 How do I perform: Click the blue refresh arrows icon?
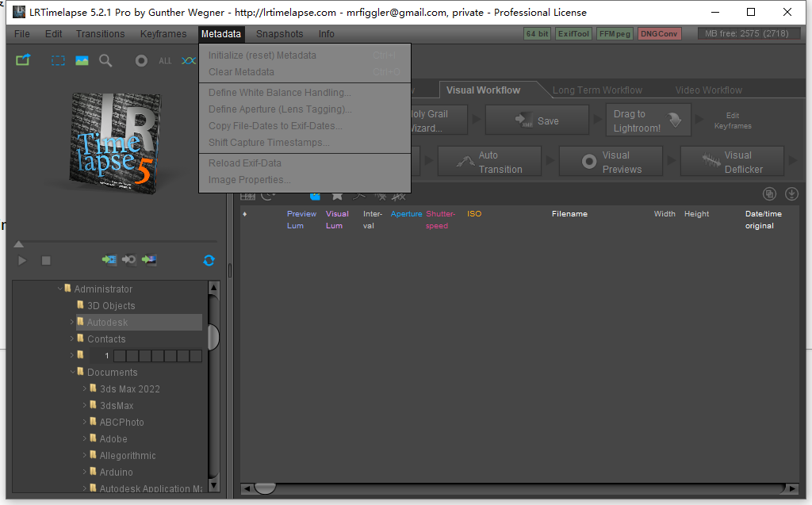coord(209,261)
